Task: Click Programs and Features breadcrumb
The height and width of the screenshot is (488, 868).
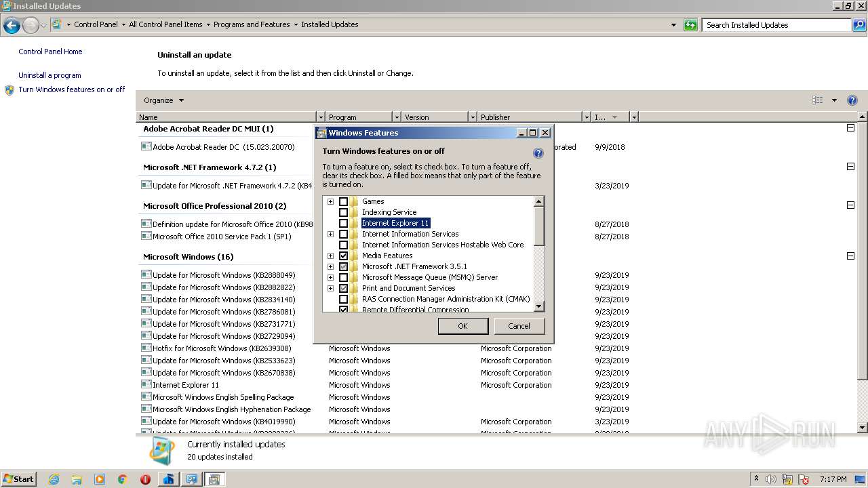Action: pos(252,24)
